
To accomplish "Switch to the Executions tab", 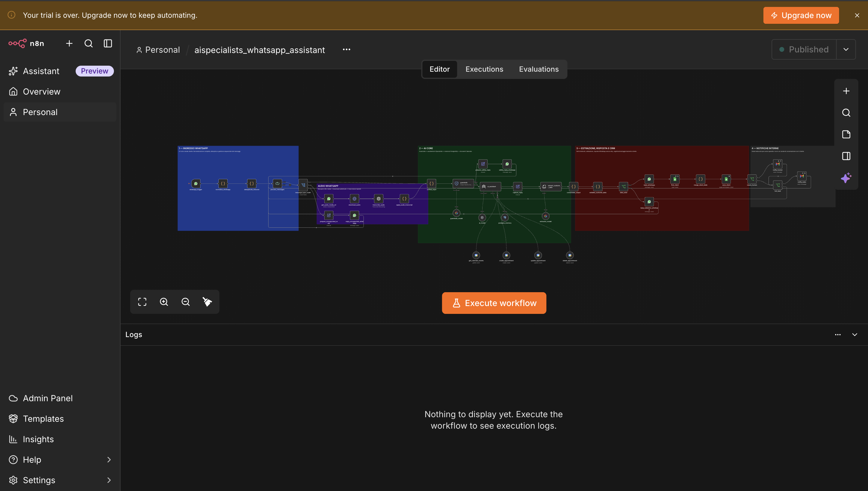I will [484, 69].
